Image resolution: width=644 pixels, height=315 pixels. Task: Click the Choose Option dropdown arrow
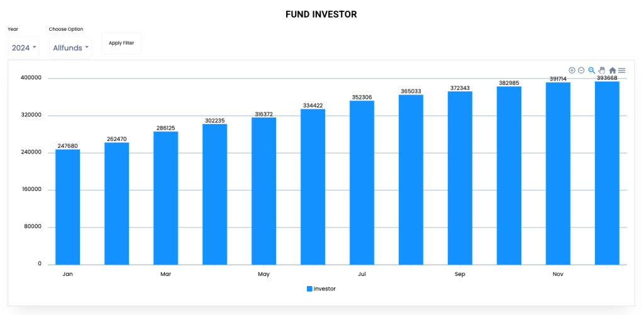[87, 47]
